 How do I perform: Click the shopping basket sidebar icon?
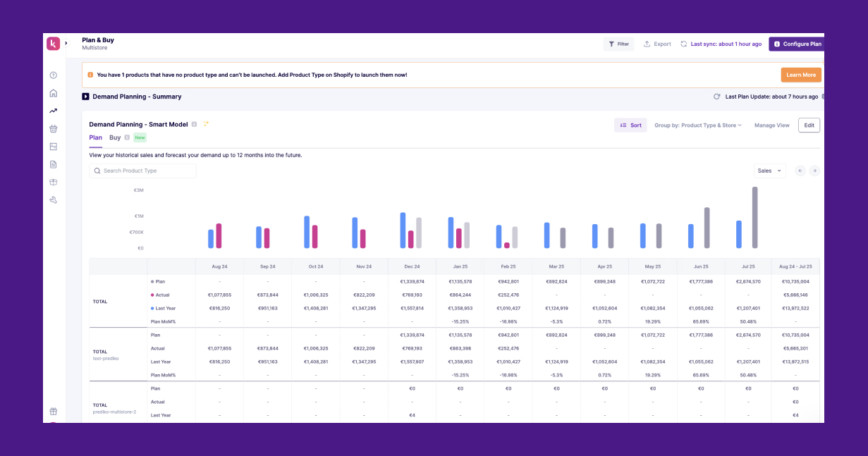(x=53, y=128)
